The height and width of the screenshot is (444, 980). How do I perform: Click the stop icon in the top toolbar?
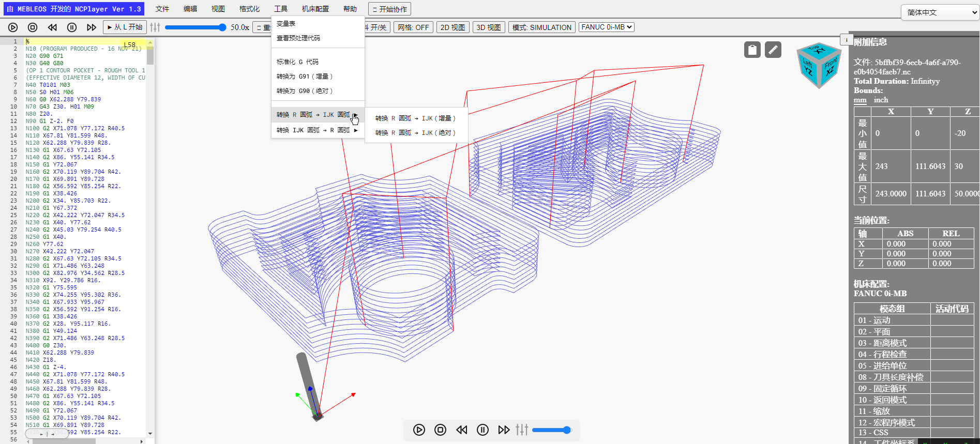[x=33, y=27]
